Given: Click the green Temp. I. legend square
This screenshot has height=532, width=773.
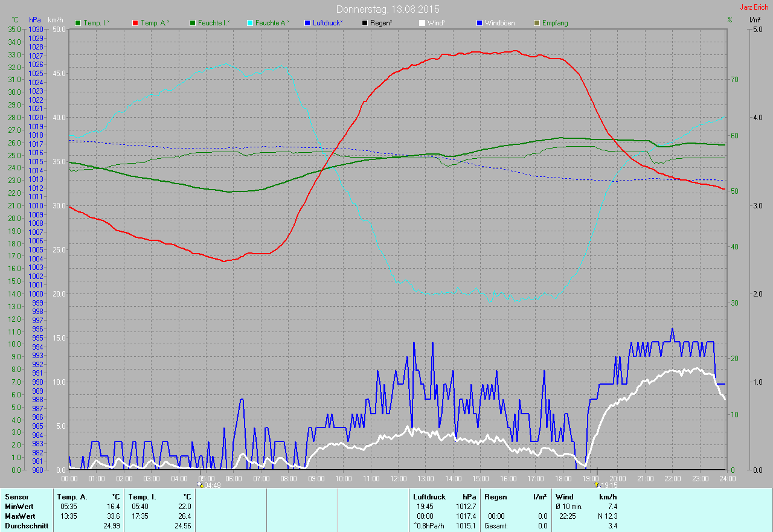Looking at the screenshot, I should tap(78, 23).
